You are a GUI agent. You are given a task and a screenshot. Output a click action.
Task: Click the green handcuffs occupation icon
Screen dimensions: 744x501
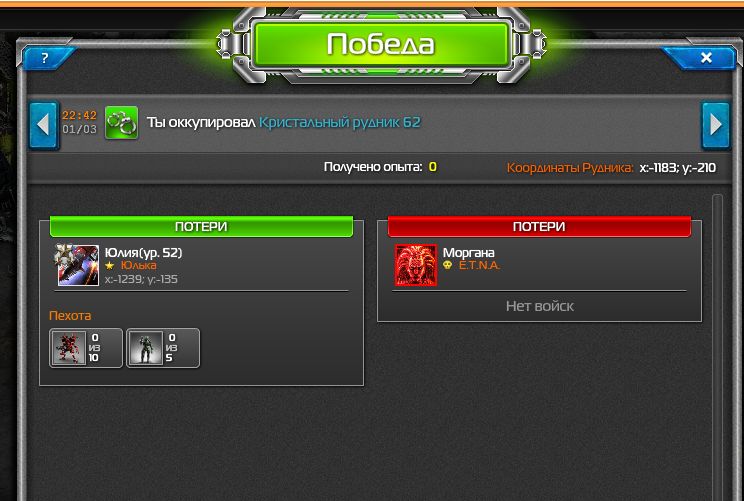[121, 123]
